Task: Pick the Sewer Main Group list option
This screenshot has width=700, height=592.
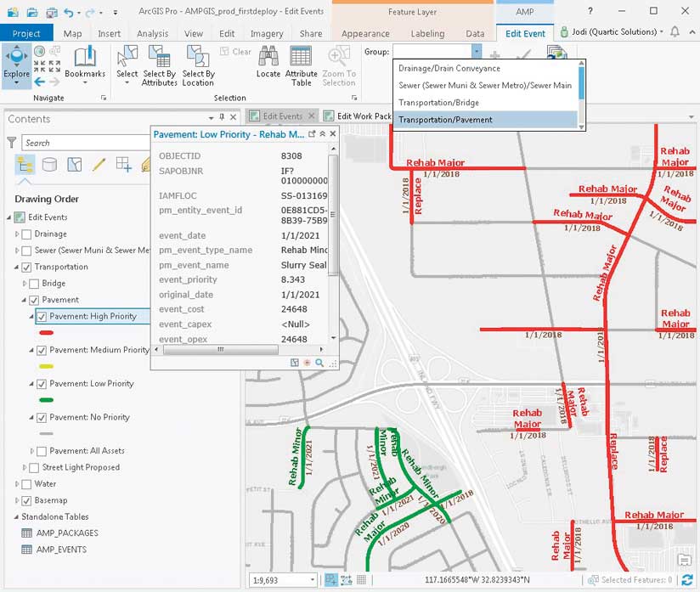Action: click(x=485, y=85)
